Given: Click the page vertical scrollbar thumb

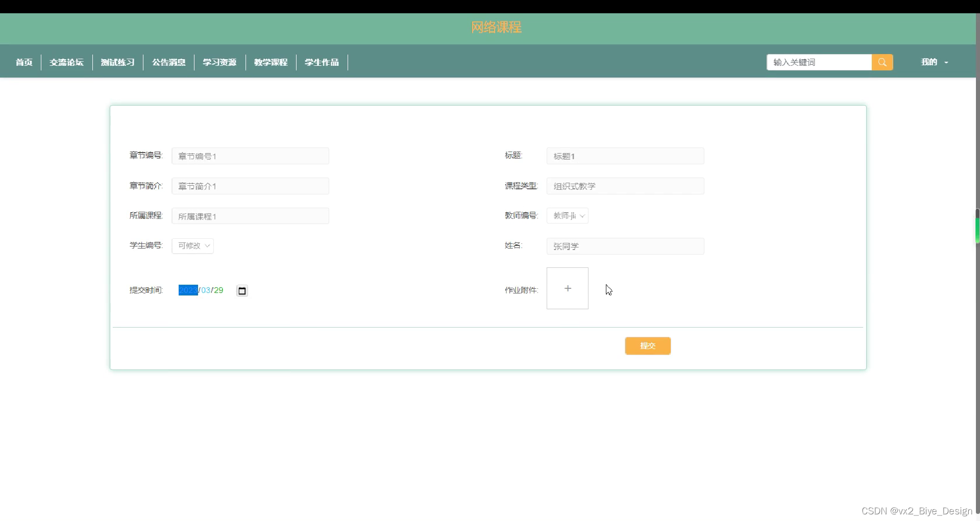Looking at the screenshot, I should (977, 226).
